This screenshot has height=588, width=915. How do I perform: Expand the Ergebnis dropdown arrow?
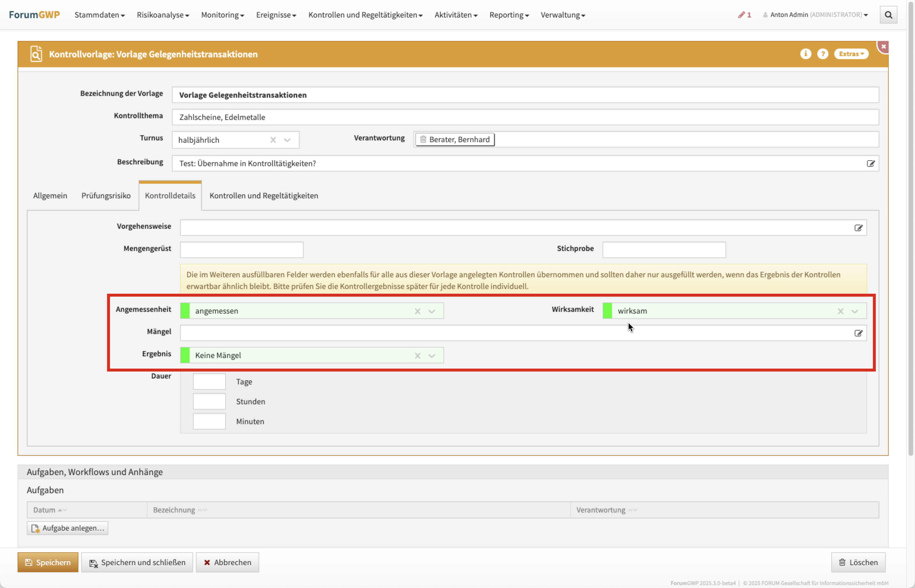coord(432,356)
